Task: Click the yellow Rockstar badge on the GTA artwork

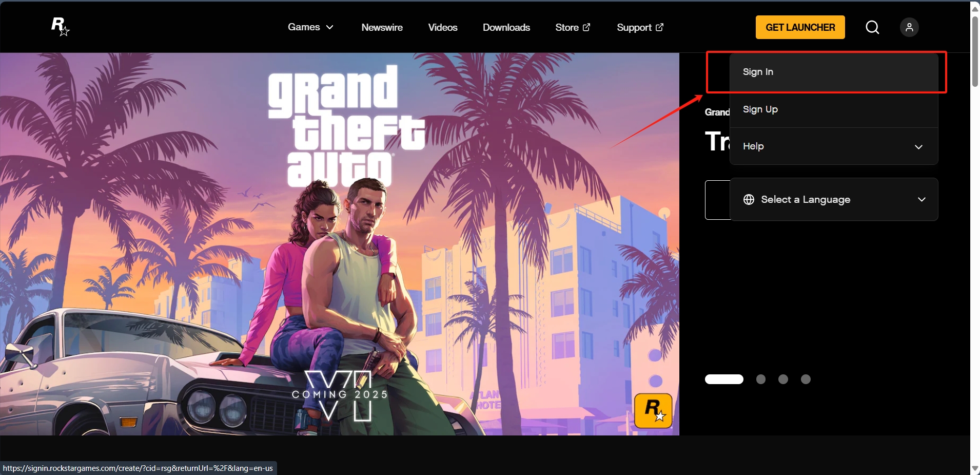Action: coord(653,410)
